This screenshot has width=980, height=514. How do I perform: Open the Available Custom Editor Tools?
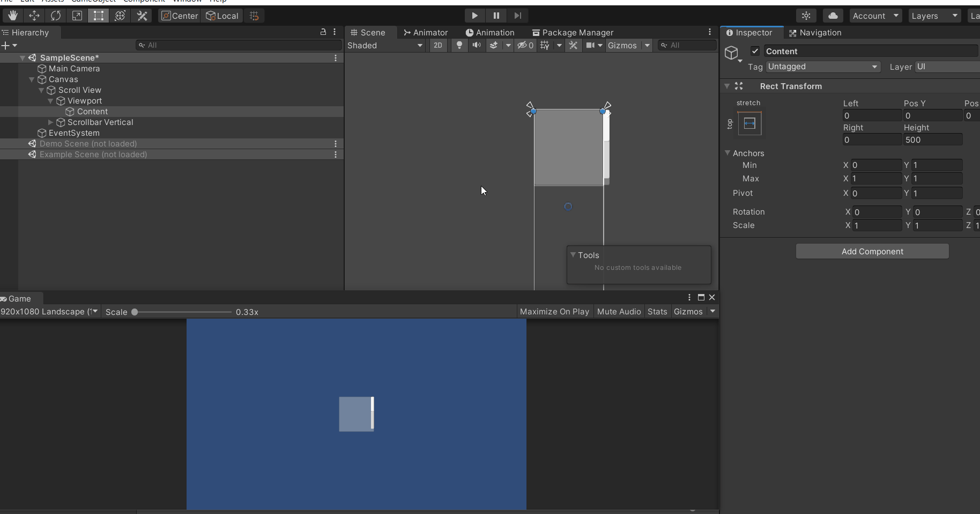[x=142, y=16]
